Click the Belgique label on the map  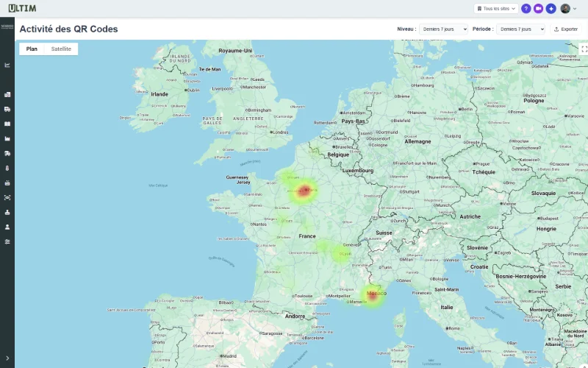click(338, 155)
